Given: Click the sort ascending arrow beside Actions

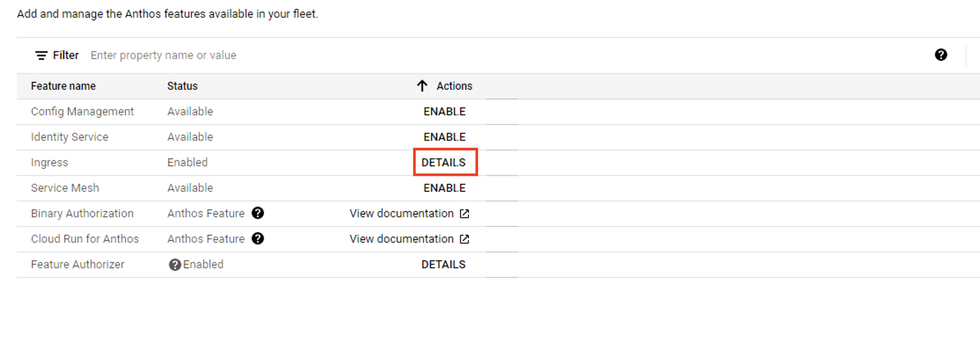Looking at the screenshot, I should click(422, 86).
